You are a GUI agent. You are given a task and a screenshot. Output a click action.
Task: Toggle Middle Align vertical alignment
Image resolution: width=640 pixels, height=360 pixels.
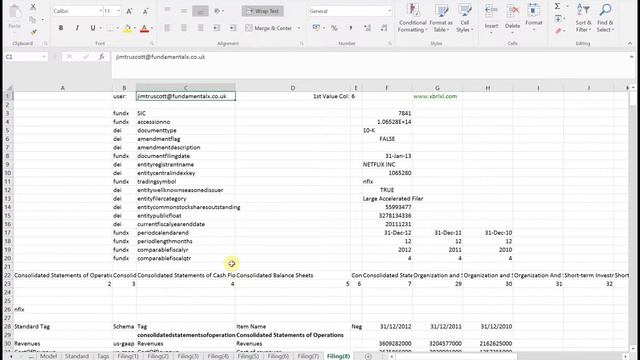click(184, 11)
